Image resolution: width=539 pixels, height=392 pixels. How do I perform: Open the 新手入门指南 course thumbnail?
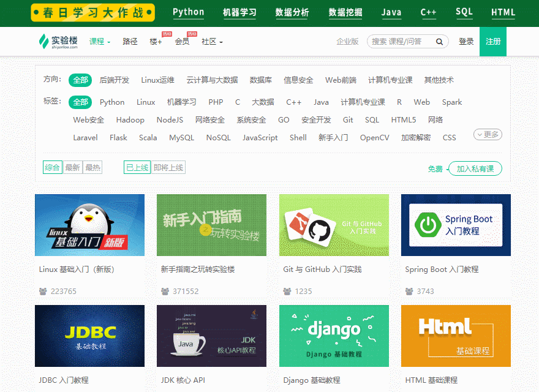(211, 225)
